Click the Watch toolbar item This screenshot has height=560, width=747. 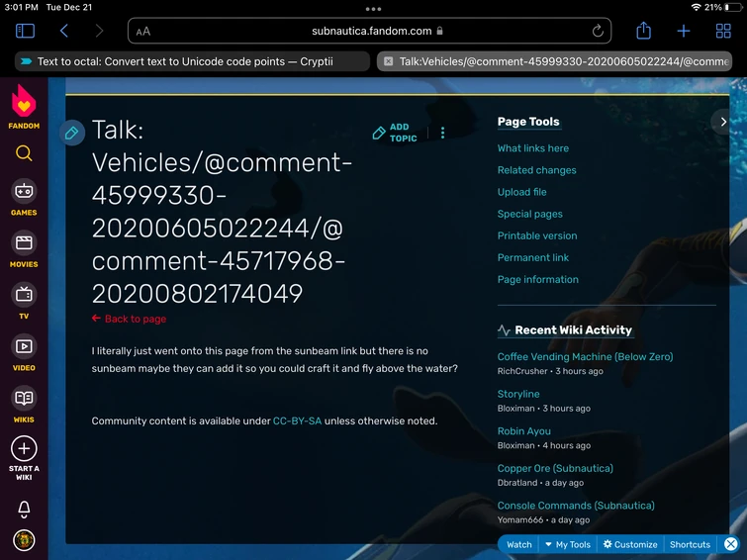coord(518,544)
